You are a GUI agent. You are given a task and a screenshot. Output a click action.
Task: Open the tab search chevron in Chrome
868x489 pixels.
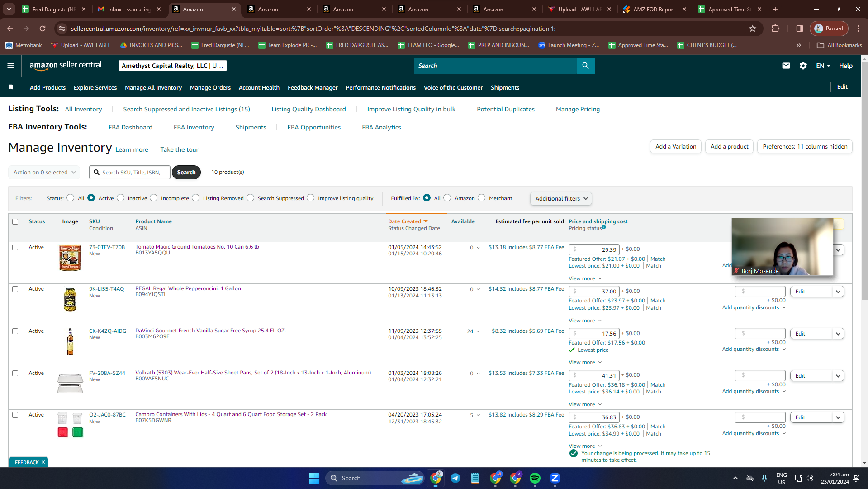coord(9,9)
